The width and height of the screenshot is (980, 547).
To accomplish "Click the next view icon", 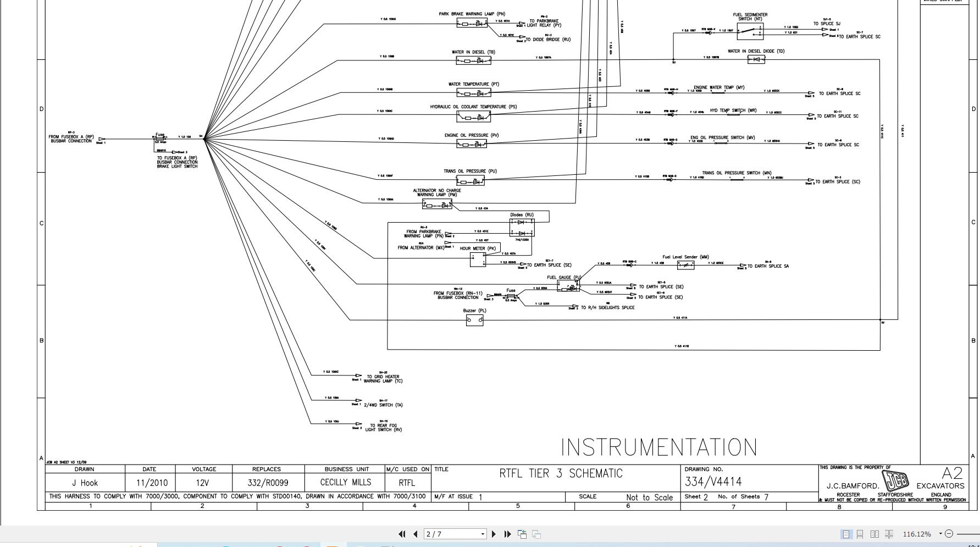I will coord(535,533).
